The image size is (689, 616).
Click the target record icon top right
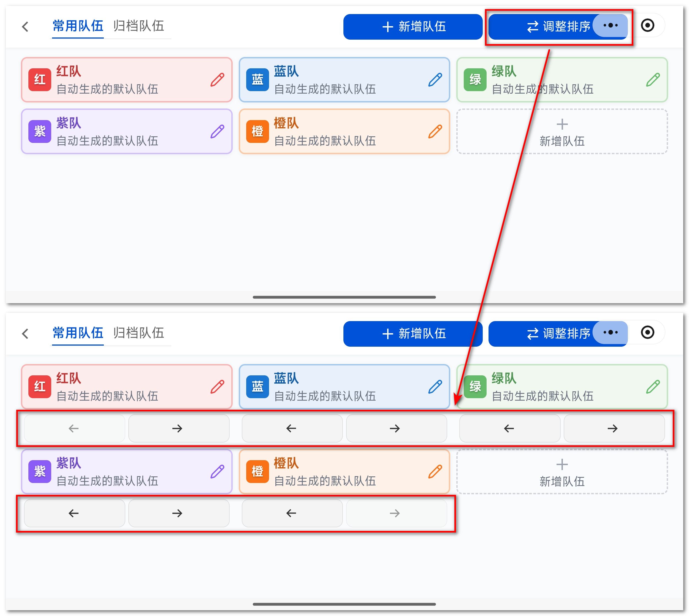coord(649,25)
